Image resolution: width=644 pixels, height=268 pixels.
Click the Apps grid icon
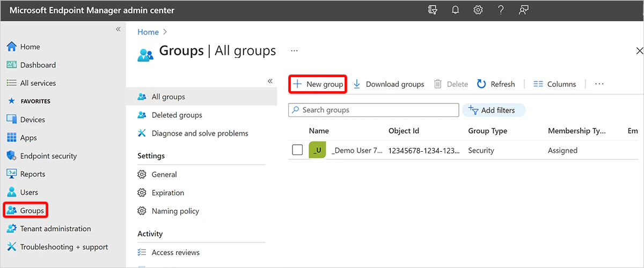coord(12,138)
